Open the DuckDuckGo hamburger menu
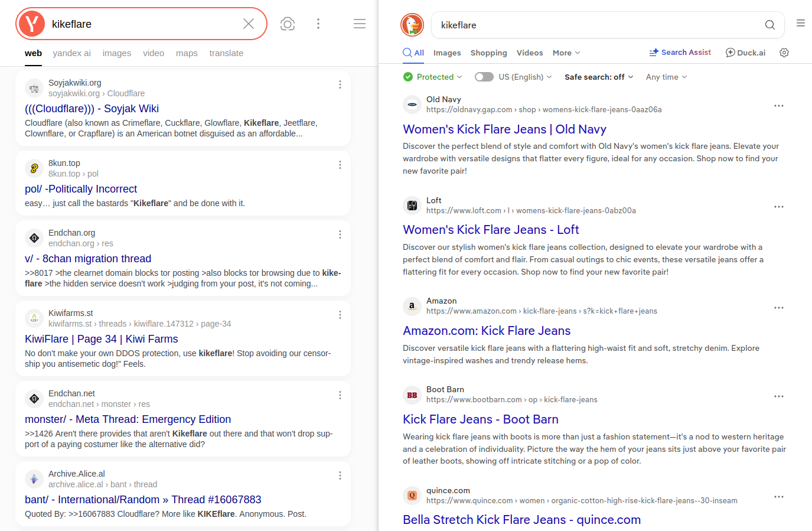The image size is (812, 531). 801,23
